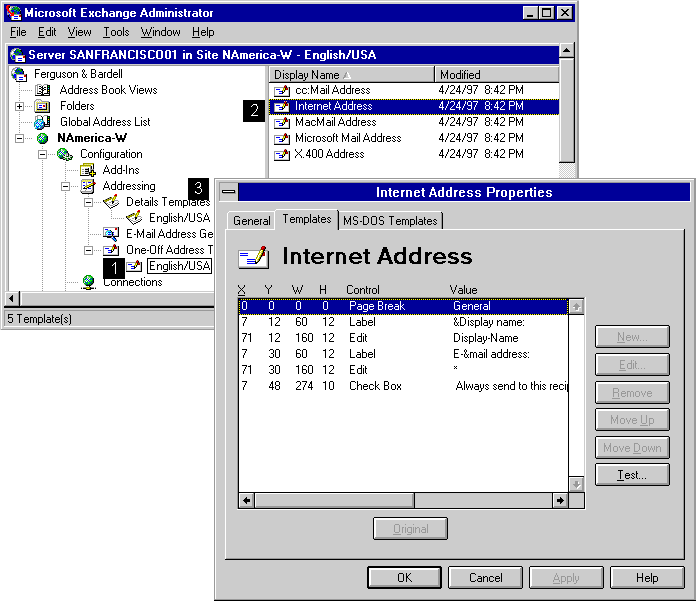Click the Folders icon in tree
Screen dimensions: 696x601
(43, 106)
